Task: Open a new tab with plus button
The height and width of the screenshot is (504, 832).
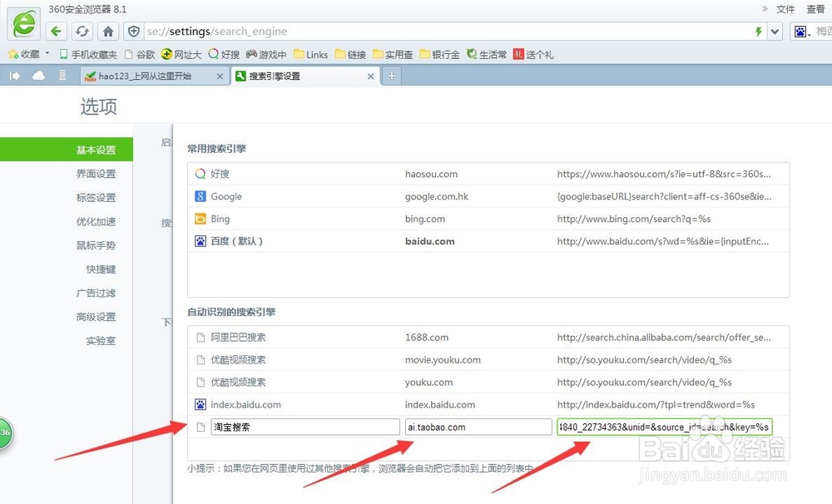Action: point(391,76)
